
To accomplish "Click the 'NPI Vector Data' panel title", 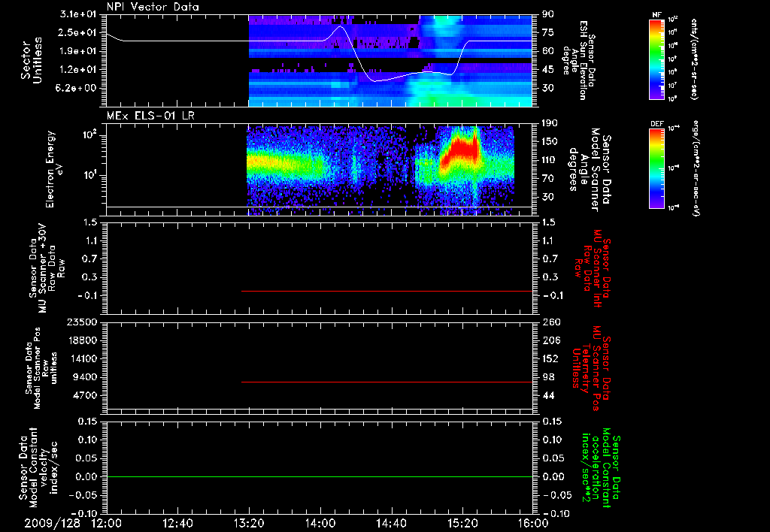I will coord(153,7).
